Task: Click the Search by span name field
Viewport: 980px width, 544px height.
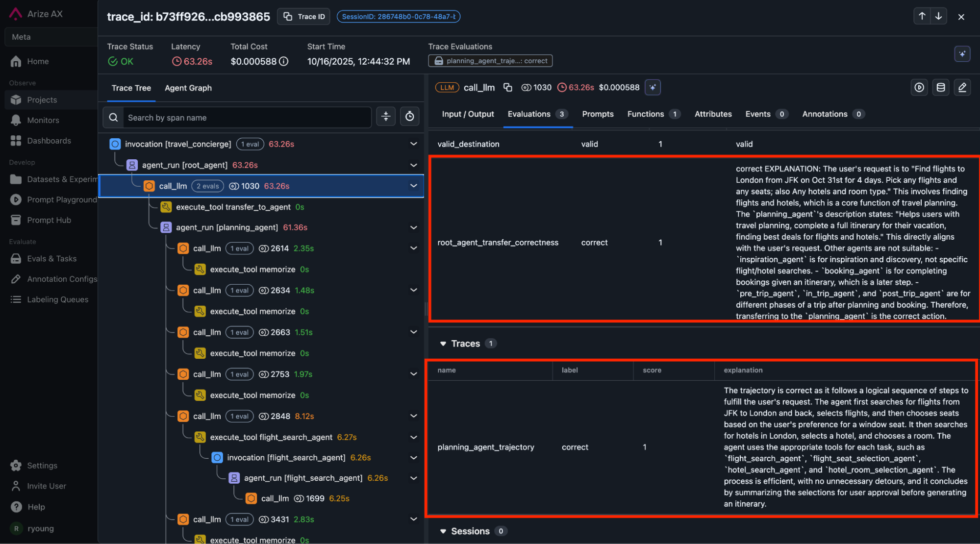Action: coord(245,118)
